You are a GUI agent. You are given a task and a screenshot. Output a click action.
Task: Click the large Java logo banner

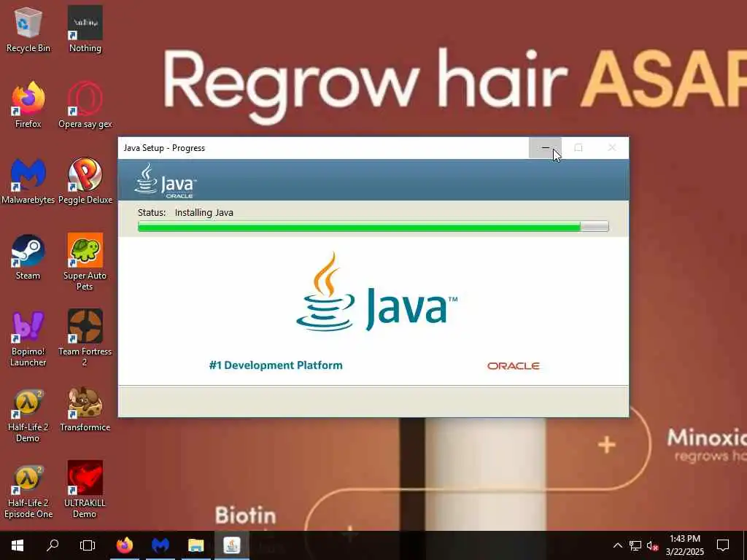point(377,292)
